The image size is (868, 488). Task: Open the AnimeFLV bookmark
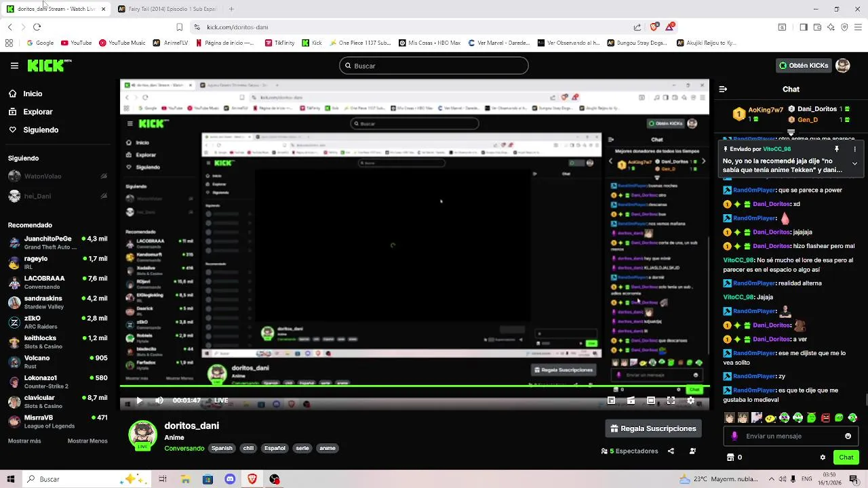(170, 43)
